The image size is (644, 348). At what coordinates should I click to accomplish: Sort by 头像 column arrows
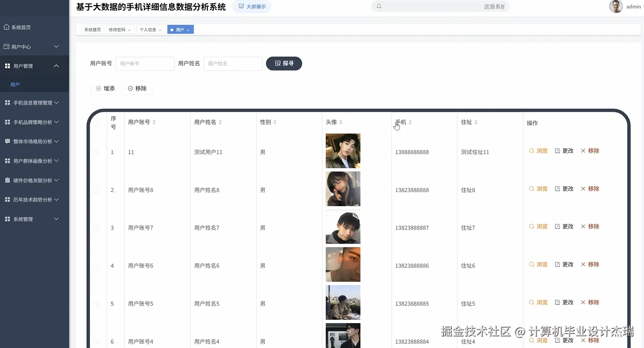click(341, 122)
